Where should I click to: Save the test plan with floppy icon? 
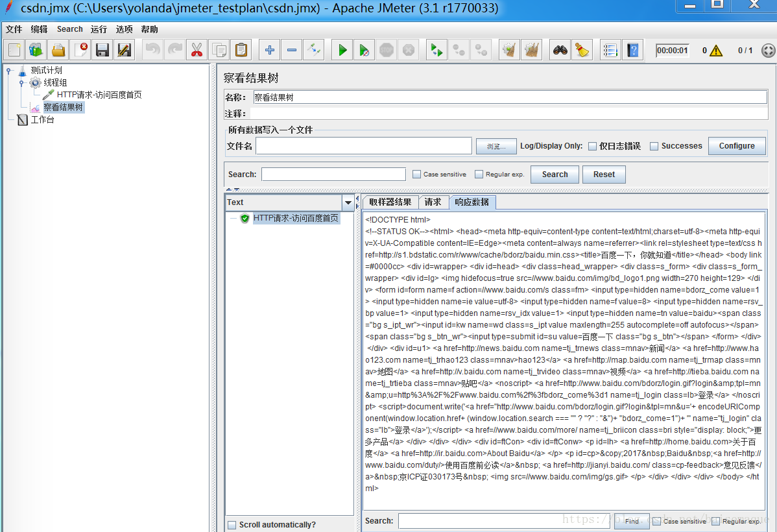click(x=102, y=50)
